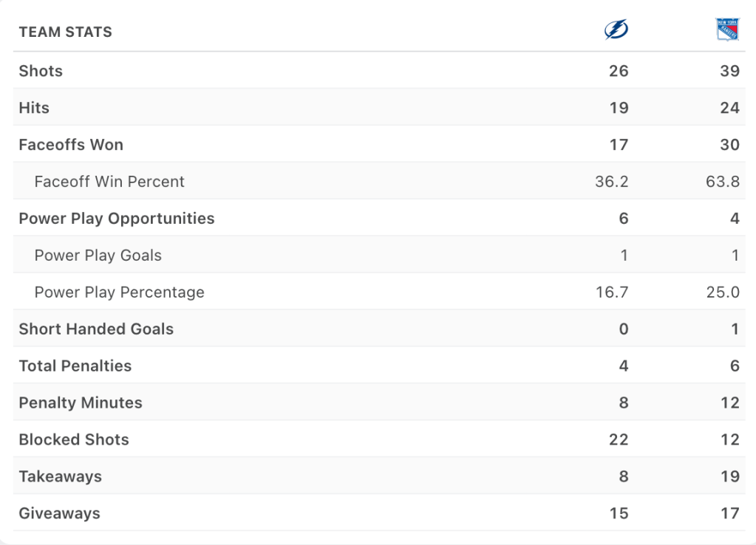
Task: Click the Giveaways row label
Action: [x=59, y=514]
